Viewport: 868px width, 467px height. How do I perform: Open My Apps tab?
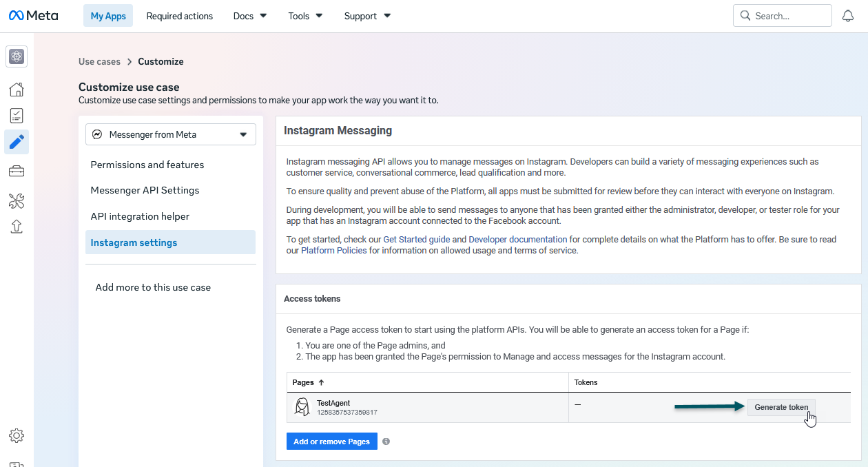pyautogui.click(x=108, y=16)
